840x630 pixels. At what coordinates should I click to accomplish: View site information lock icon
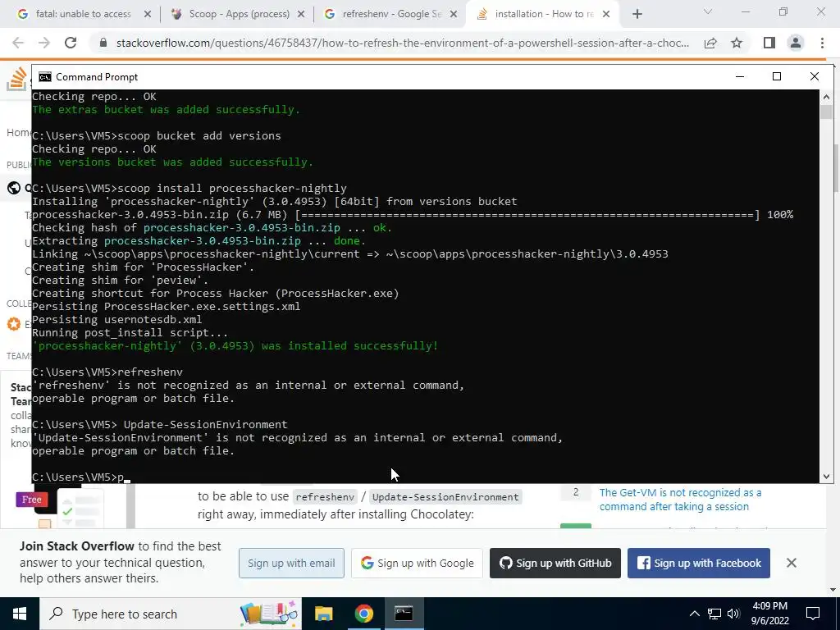[103, 43]
